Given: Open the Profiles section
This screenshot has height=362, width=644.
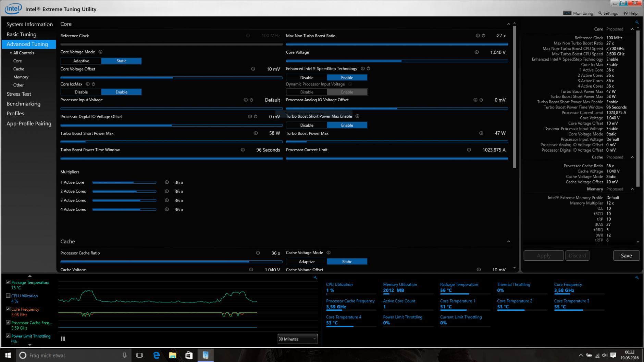Looking at the screenshot, I should (15, 113).
